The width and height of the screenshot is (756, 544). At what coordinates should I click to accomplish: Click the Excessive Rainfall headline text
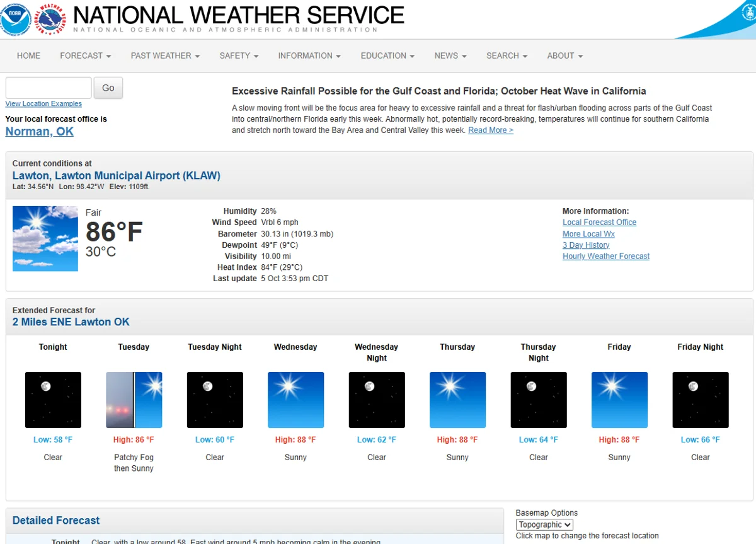[439, 91]
